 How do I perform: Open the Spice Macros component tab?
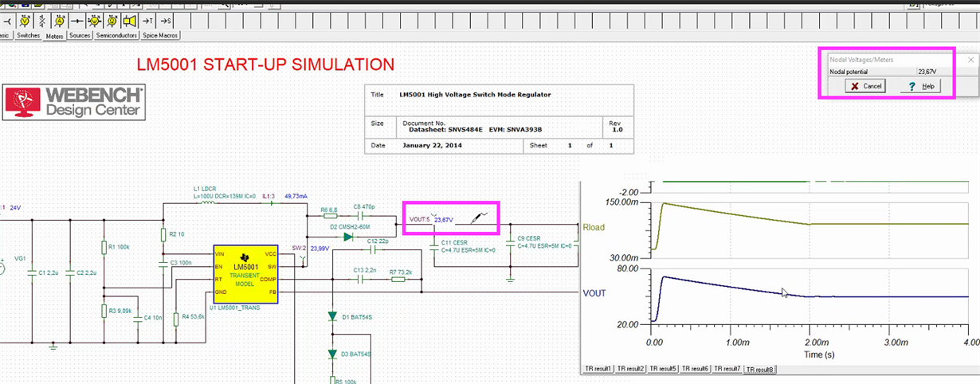(160, 35)
